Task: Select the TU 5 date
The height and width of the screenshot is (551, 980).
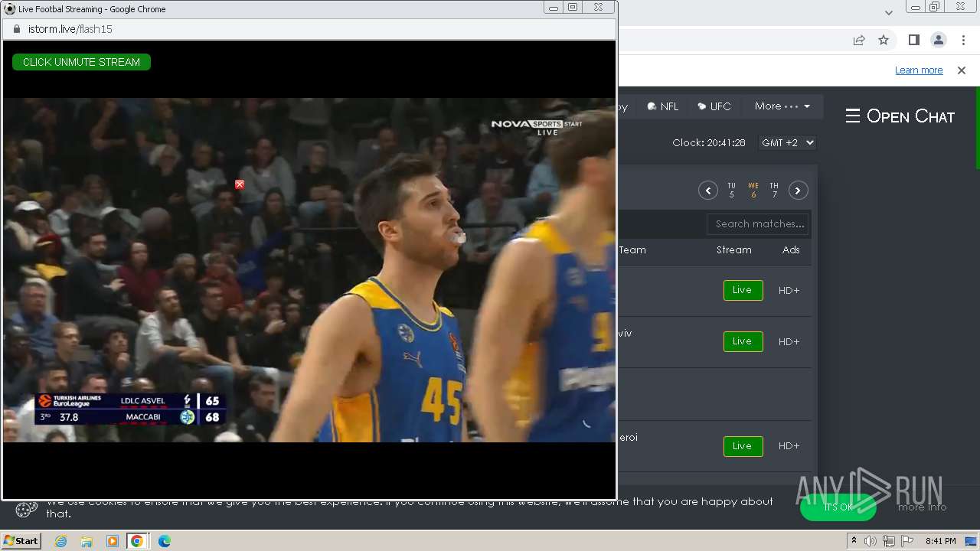Action: 731,191
